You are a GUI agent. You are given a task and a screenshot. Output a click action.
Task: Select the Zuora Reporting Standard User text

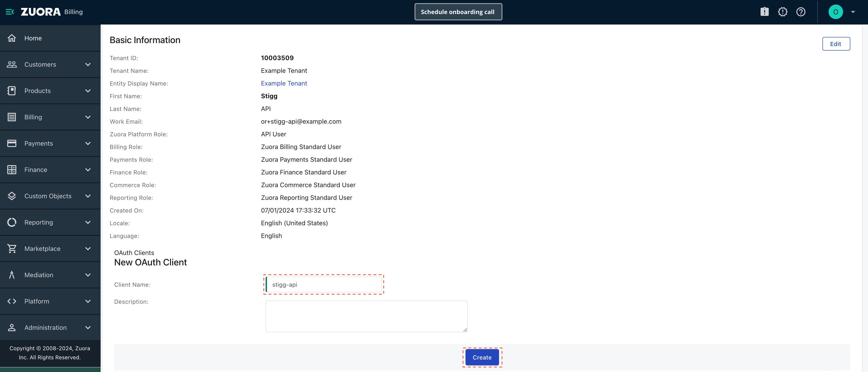(306, 198)
